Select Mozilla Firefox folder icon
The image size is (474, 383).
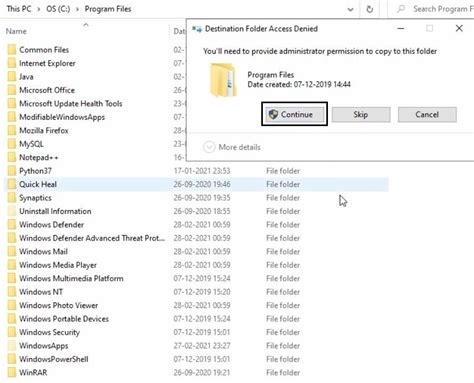(x=12, y=130)
